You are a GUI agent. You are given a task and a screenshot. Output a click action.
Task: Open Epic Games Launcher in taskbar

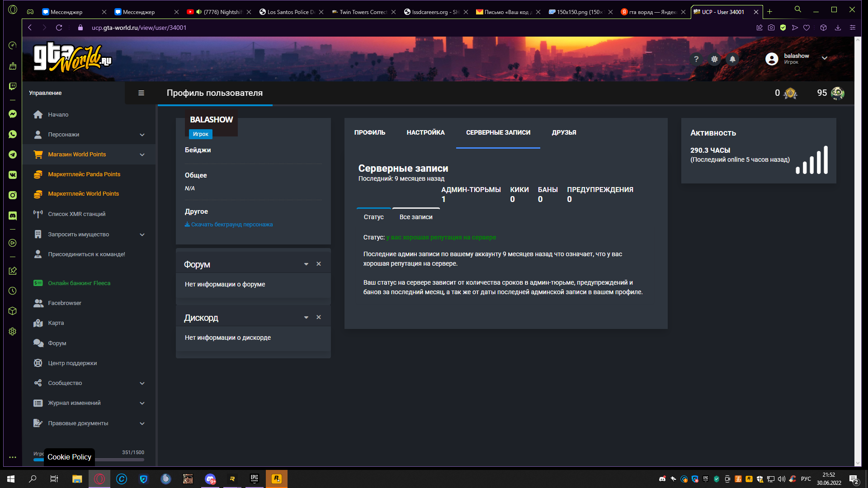coord(255,479)
